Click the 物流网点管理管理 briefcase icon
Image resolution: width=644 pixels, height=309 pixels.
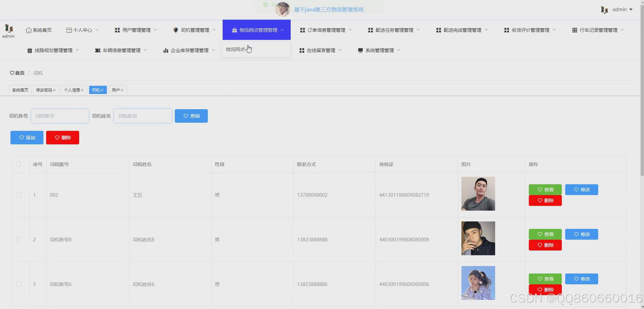click(234, 30)
